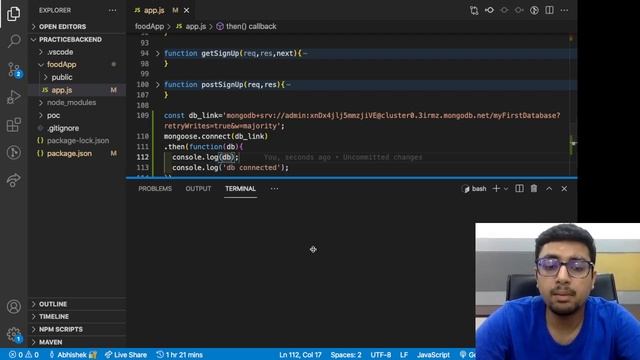Open Source Control view with badge
The height and width of the screenshot is (360, 640).
pos(13,70)
